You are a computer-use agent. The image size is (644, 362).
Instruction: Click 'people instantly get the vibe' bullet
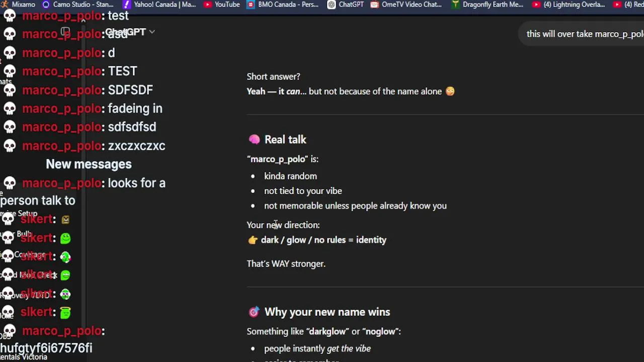coord(317,348)
